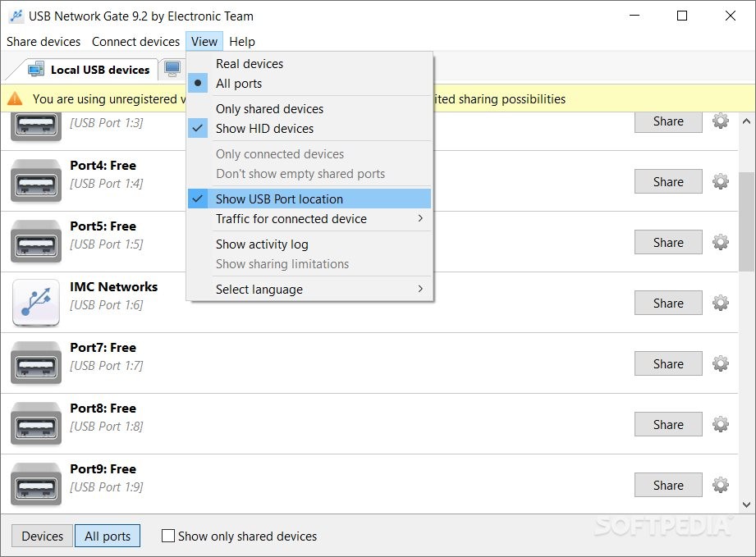Click the Port8 USB port icon
Viewport: 756px width, 557px height.
click(x=36, y=423)
